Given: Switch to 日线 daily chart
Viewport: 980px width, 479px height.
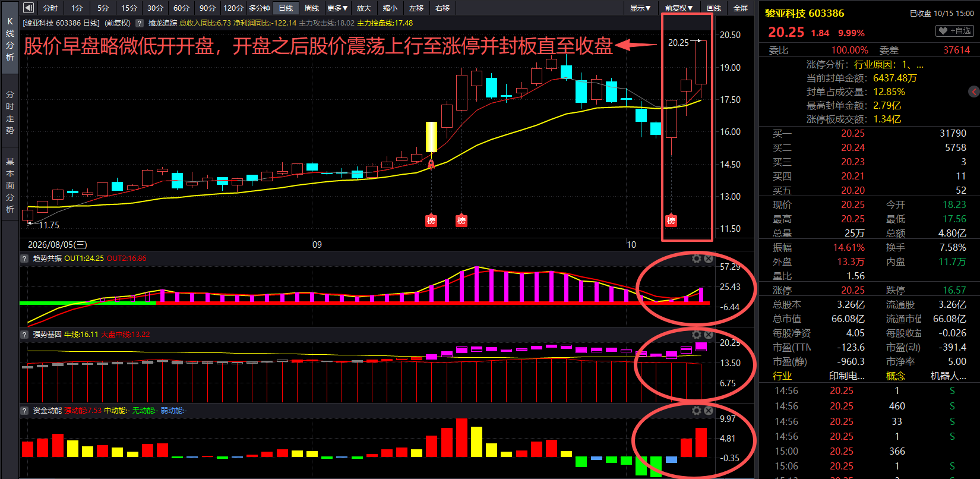Looking at the screenshot, I should [286, 8].
